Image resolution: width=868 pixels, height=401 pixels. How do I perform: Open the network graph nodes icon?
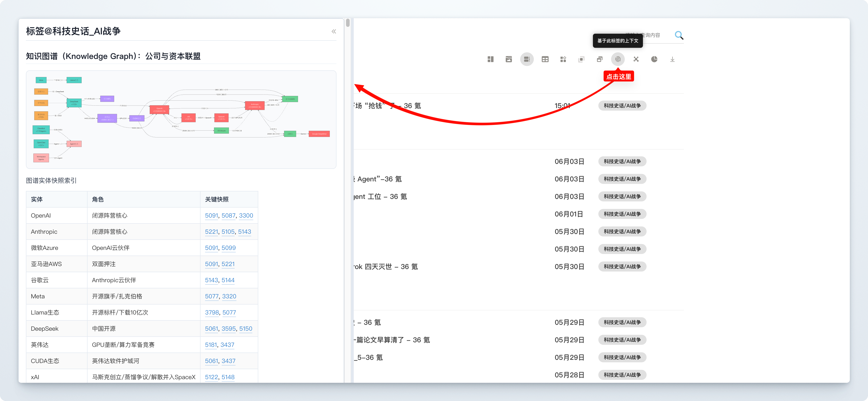[x=636, y=59]
